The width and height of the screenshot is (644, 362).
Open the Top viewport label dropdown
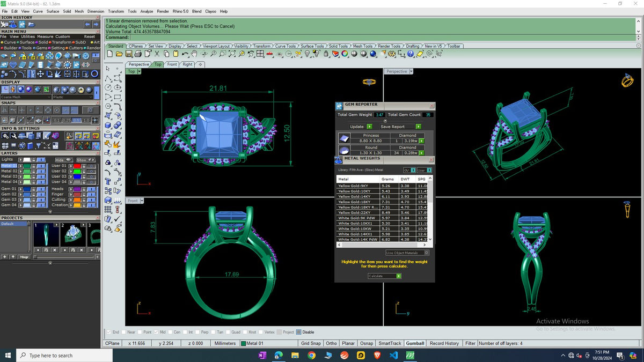(x=139, y=71)
